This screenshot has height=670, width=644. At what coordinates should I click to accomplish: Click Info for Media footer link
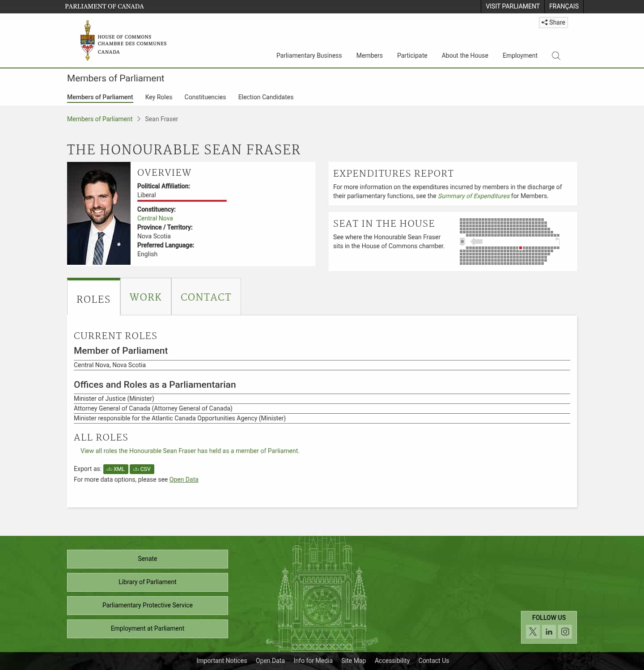pos(313,661)
